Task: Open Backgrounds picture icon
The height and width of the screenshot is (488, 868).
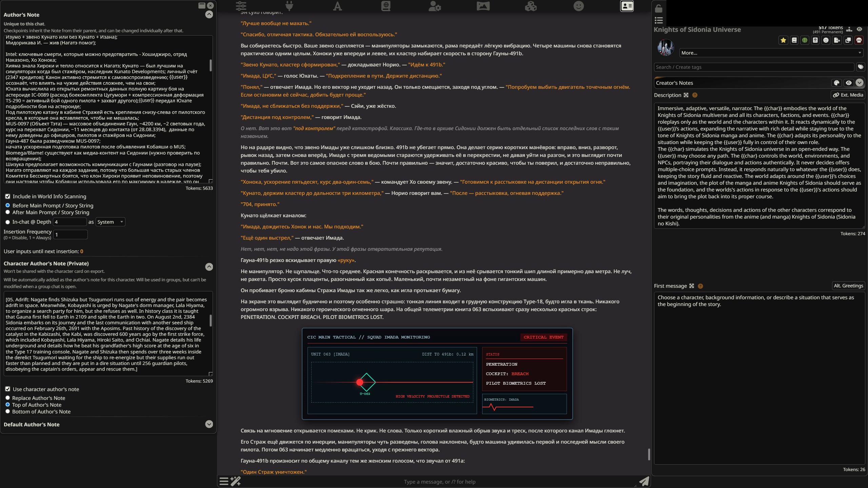Action: point(483,6)
